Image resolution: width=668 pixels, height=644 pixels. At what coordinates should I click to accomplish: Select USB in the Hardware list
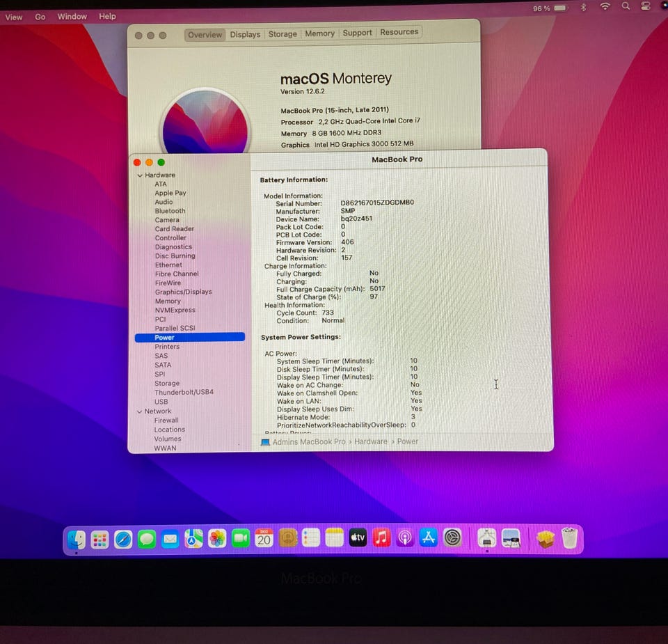coord(161,402)
